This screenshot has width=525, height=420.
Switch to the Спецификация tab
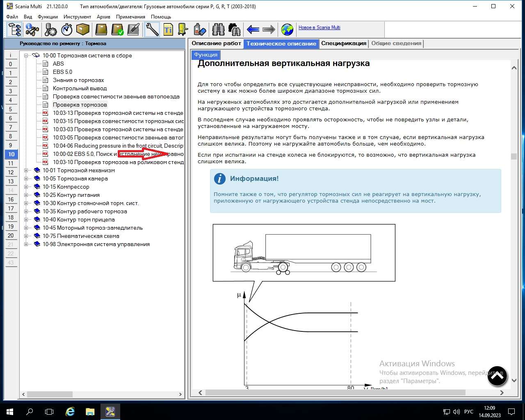tap(343, 43)
